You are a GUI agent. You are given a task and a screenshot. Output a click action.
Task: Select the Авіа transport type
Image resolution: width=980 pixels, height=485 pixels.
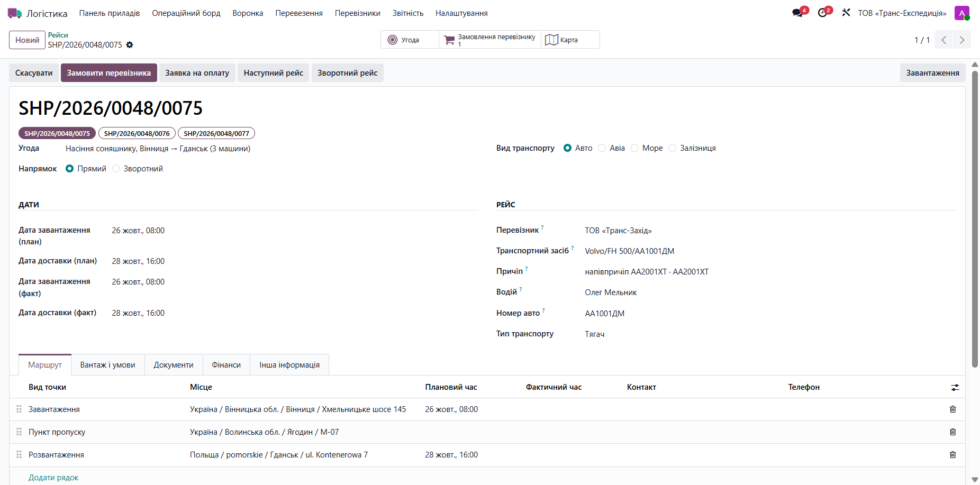pyautogui.click(x=602, y=148)
